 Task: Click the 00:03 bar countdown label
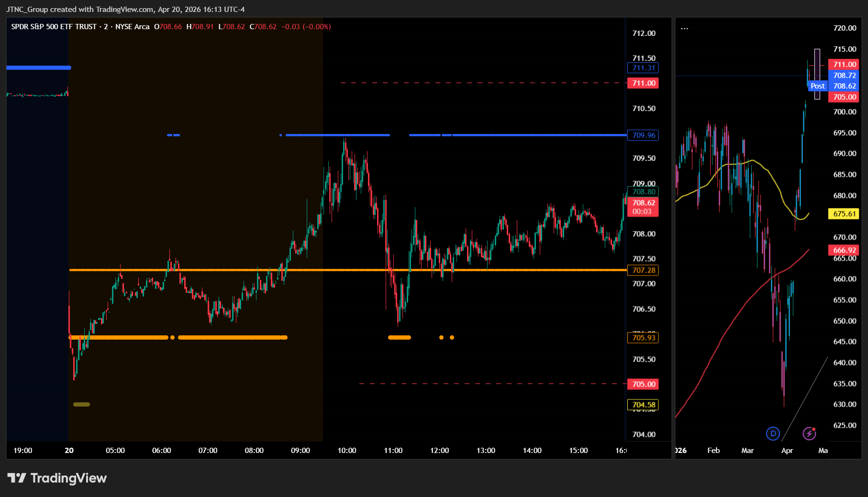[642, 211]
